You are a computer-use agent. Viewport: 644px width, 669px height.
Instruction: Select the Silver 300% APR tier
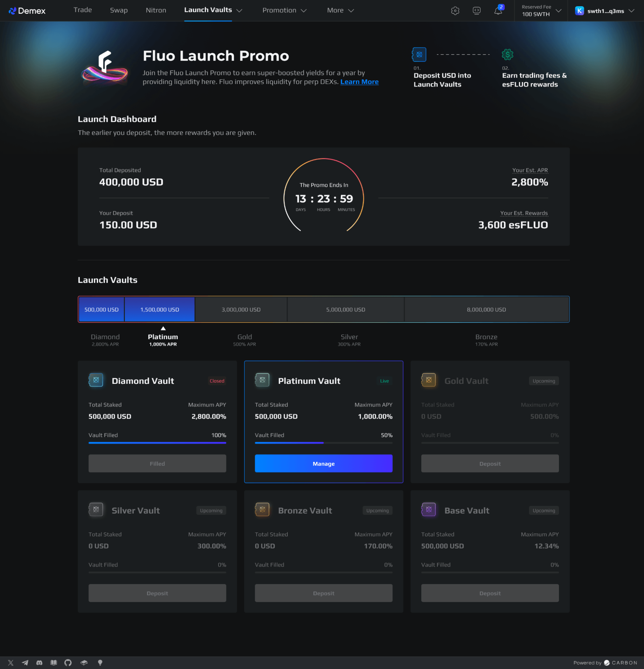[349, 340]
